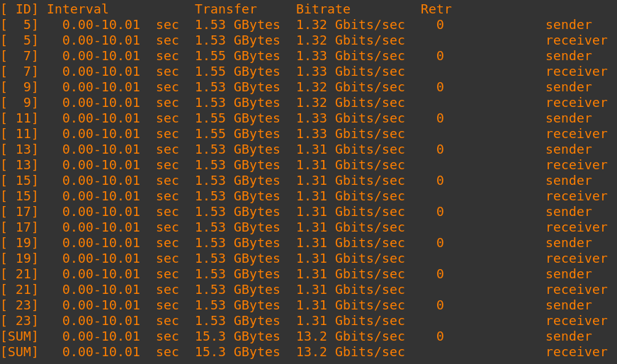The width and height of the screenshot is (617, 364).
Task: Click "0.00-10.01" interval in stream 11 sender row
Action: (x=101, y=118)
